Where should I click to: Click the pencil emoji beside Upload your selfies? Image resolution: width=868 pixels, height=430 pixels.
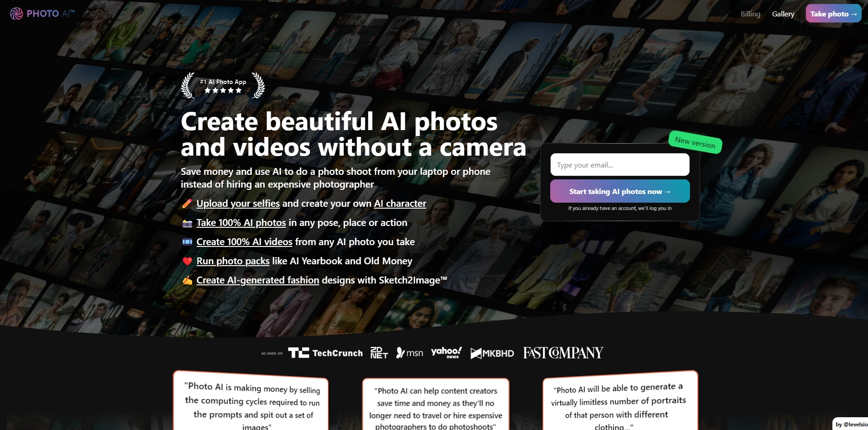pyautogui.click(x=187, y=204)
